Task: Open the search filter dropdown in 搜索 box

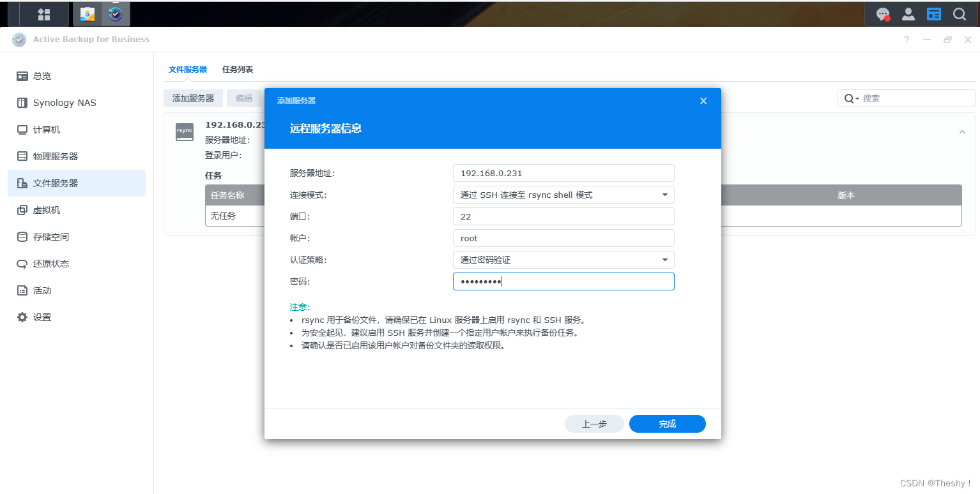Action: point(851,98)
